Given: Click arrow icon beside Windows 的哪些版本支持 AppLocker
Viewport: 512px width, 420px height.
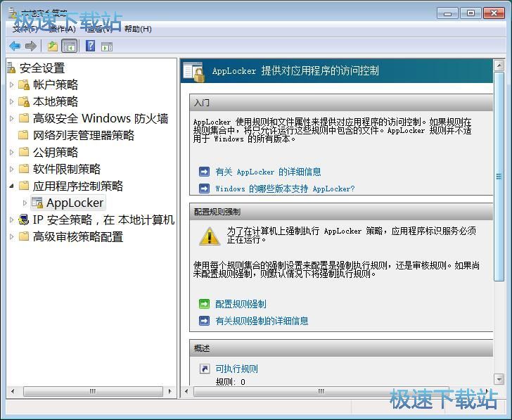Looking at the screenshot, I should coord(205,189).
